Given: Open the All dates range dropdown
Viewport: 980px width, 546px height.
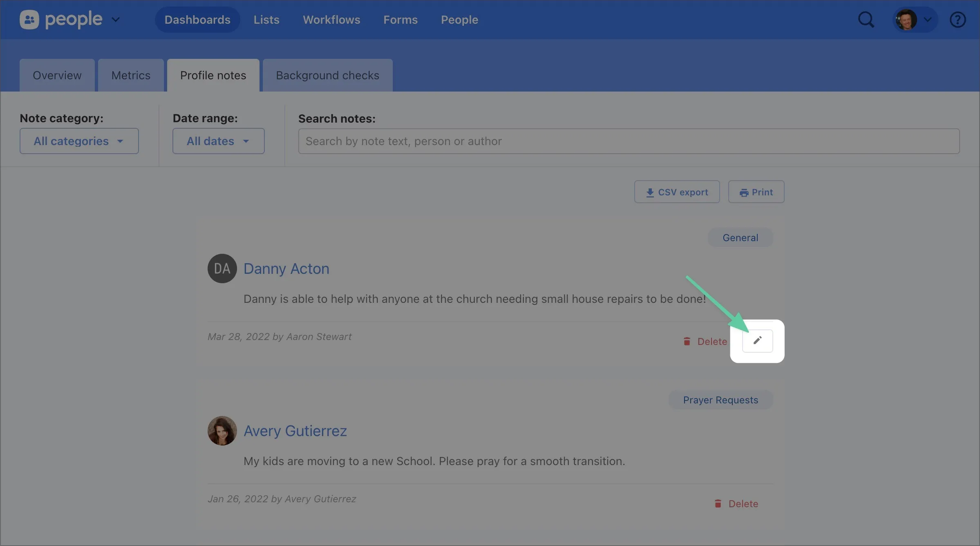Looking at the screenshot, I should [218, 141].
